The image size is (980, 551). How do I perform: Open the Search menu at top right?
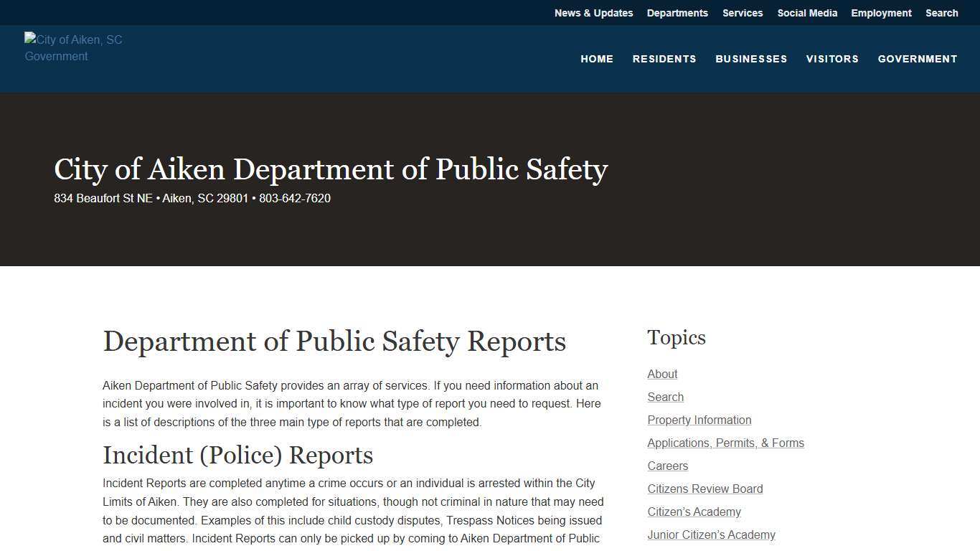[941, 13]
